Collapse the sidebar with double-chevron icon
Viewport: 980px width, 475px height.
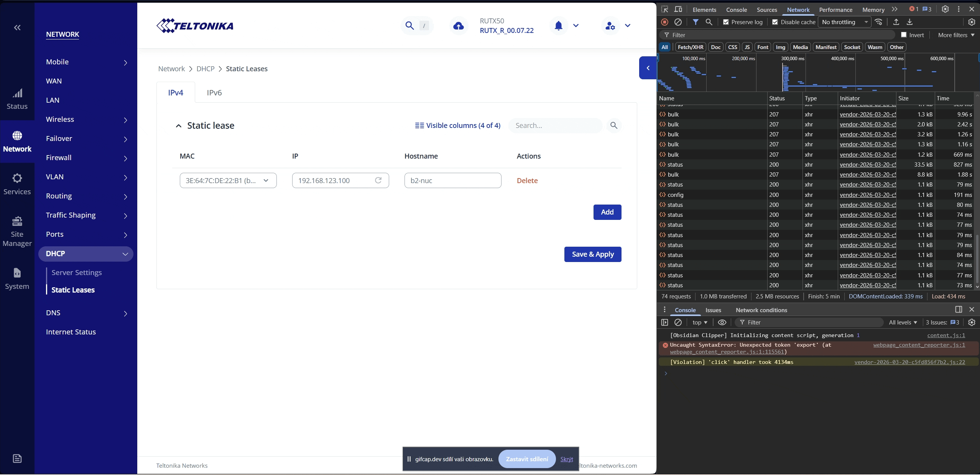pyautogui.click(x=17, y=28)
